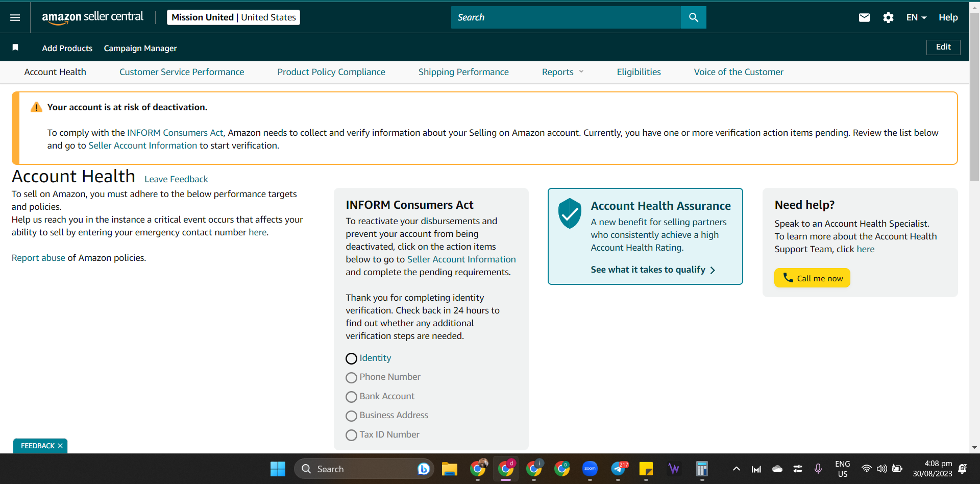
Task: Click the Bing icon in taskbar search
Action: click(423, 469)
